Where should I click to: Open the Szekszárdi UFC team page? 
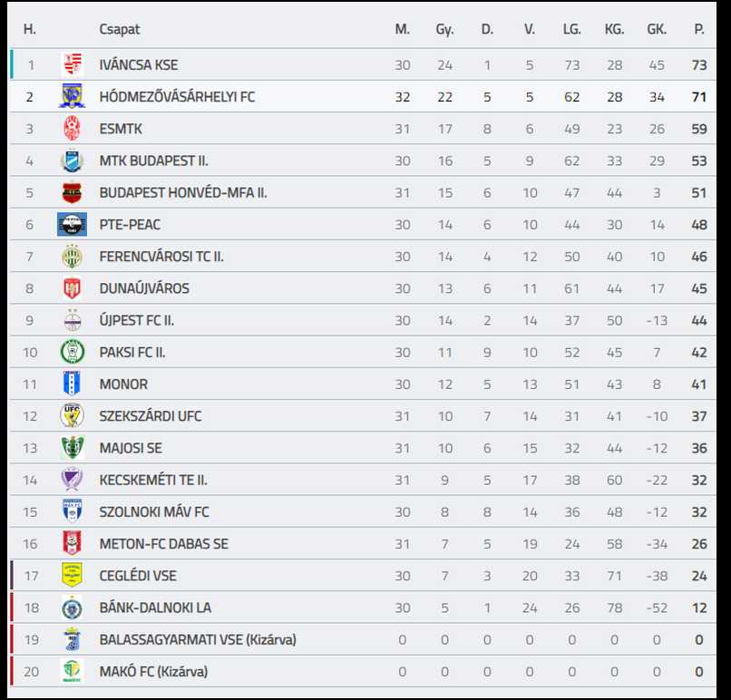pos(151,415)
